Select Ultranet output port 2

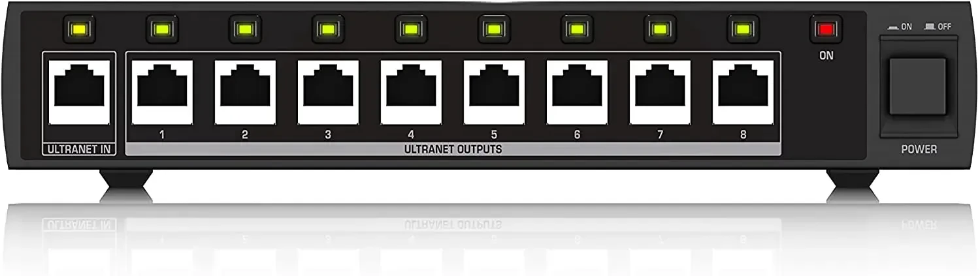click(245, 92)
